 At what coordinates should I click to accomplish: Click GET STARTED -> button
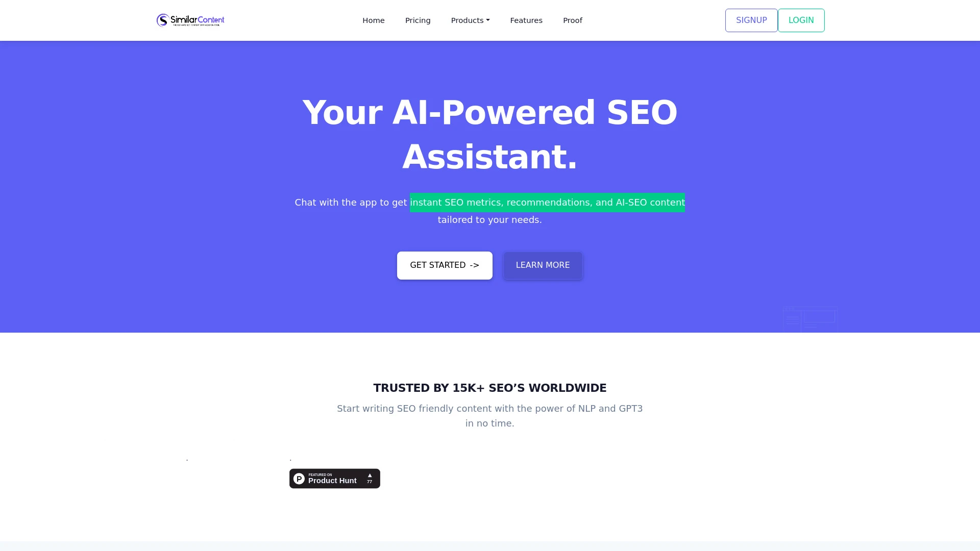445,265
